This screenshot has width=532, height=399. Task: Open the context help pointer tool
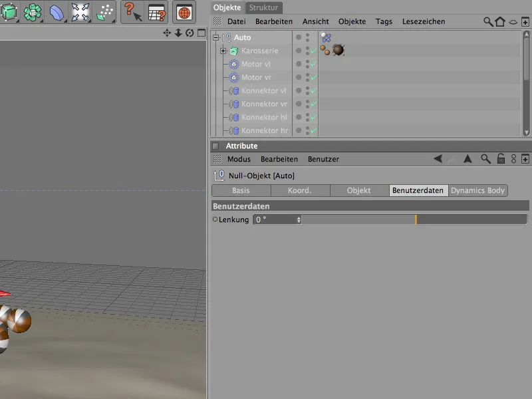[133, 12]
